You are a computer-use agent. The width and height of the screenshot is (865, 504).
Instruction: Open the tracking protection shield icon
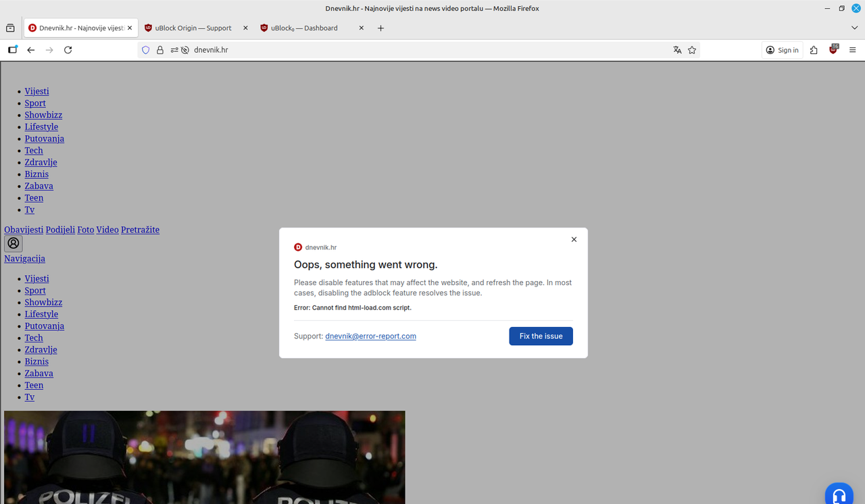coord(145,50)
